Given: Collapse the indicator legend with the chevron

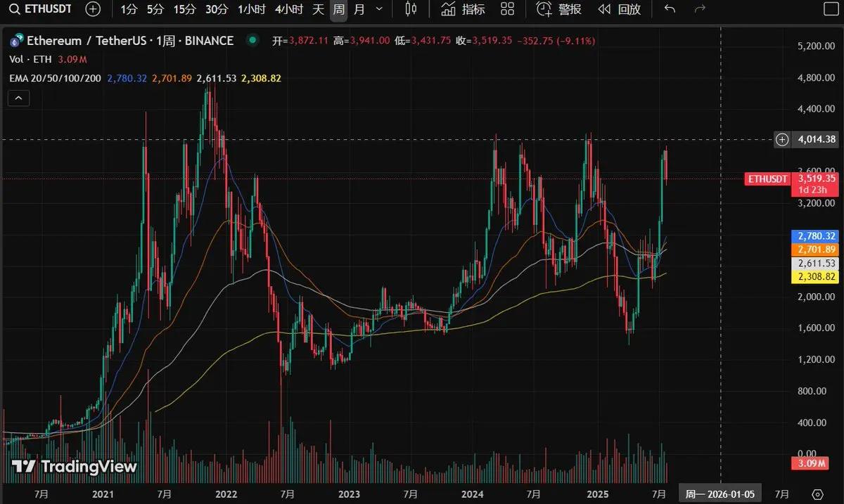Looking at the screenshot, I should tap(18, 98).
